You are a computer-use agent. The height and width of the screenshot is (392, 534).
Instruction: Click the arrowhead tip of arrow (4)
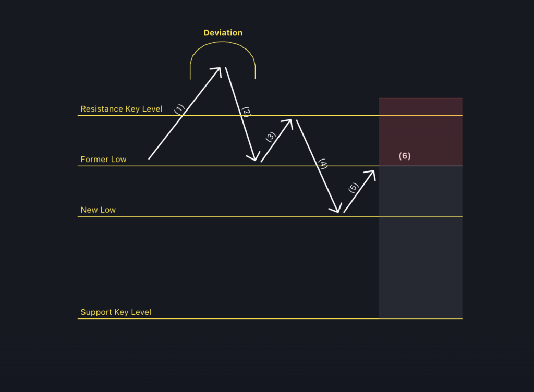(x=338, y=212)
